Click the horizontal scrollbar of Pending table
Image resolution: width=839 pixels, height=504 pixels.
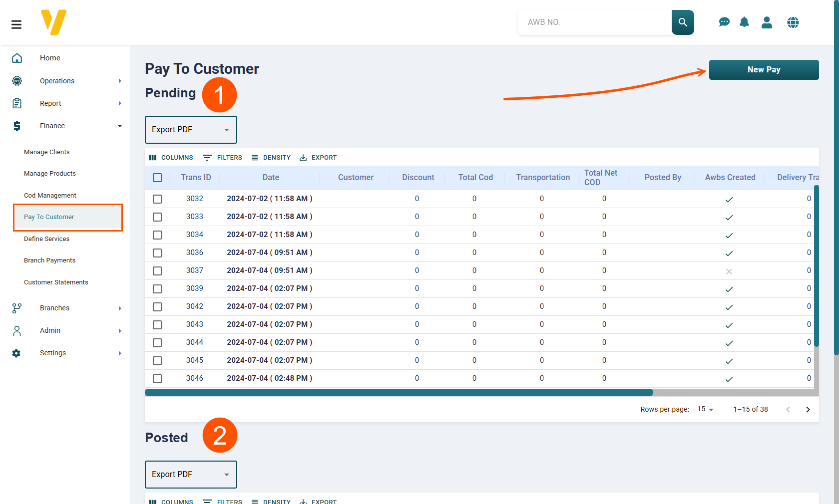tap(399, 393)
